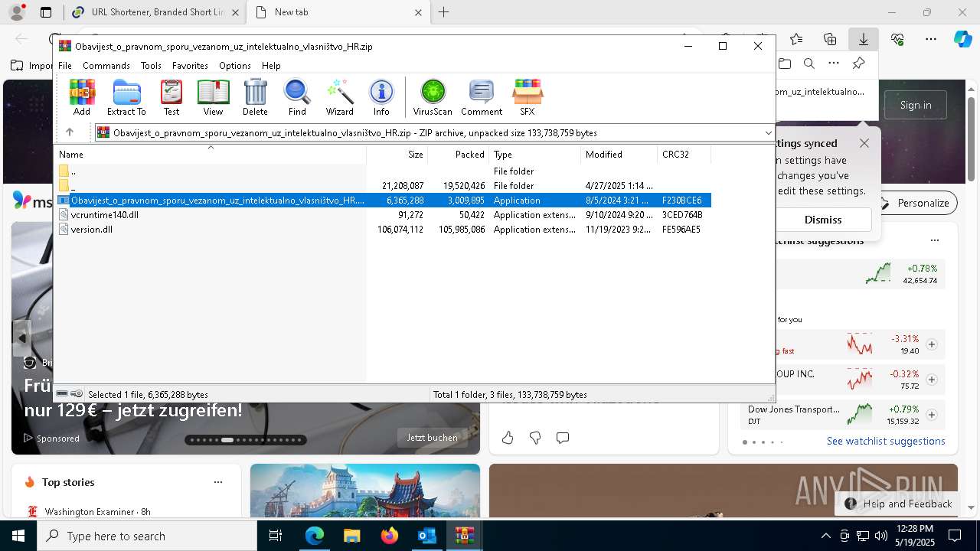This screenshot has width=980, height=551.
Task: Select the Obavijest_o_pravnom_sporu application file
Action: [383, 201]
